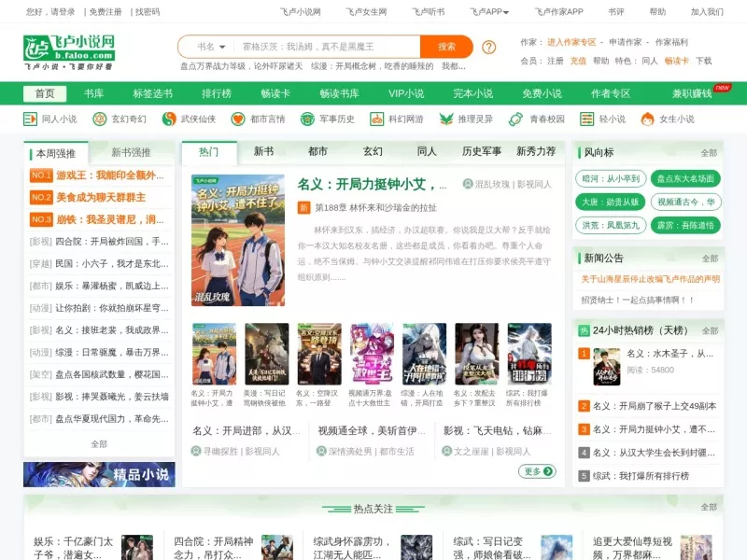
Task: Switch to the 新书强推 tab
Action: pos(131,152)
